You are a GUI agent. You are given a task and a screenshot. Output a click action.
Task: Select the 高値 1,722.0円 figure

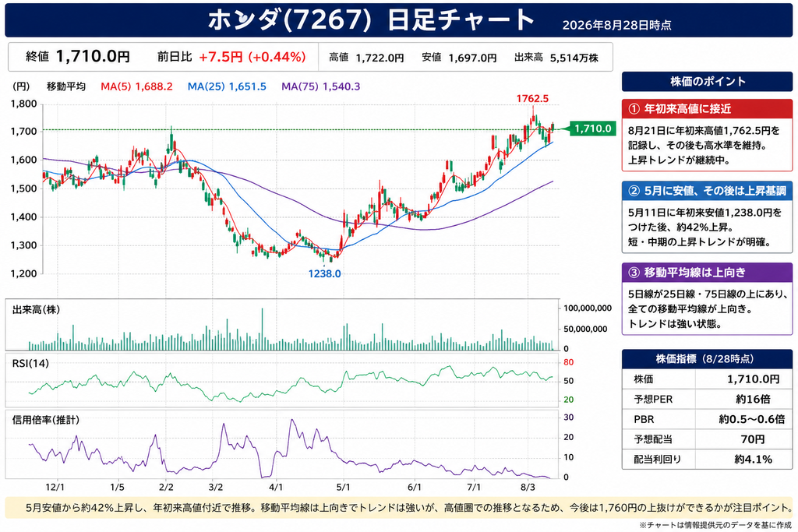point(366,58)
